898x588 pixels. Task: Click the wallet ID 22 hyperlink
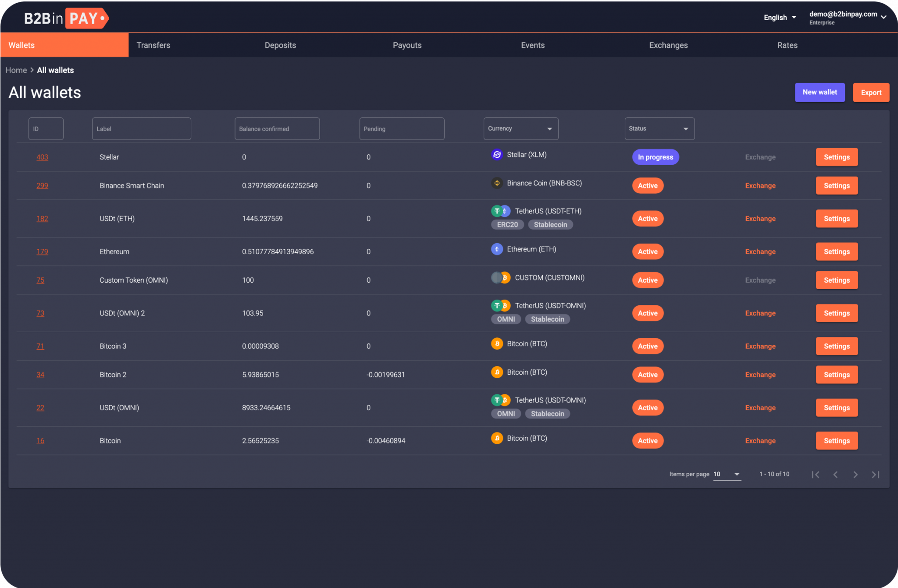41,407
